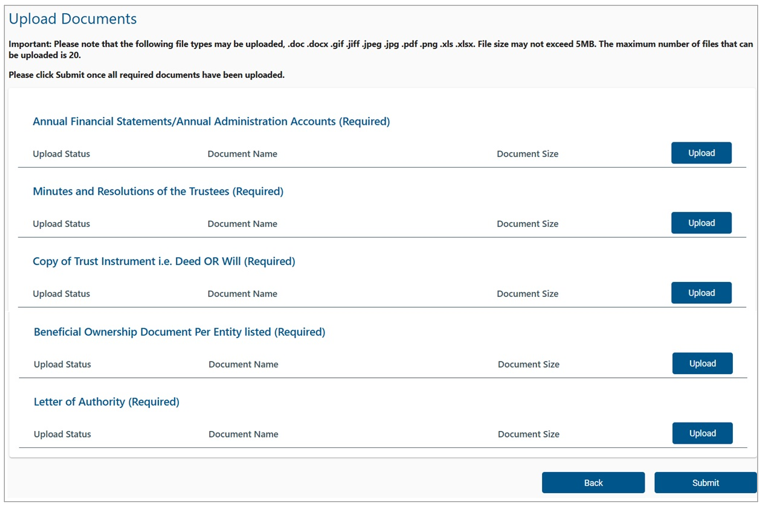
Task: Click Document Name under Minutes and Resolutions
Action: (x=242, y=223)
